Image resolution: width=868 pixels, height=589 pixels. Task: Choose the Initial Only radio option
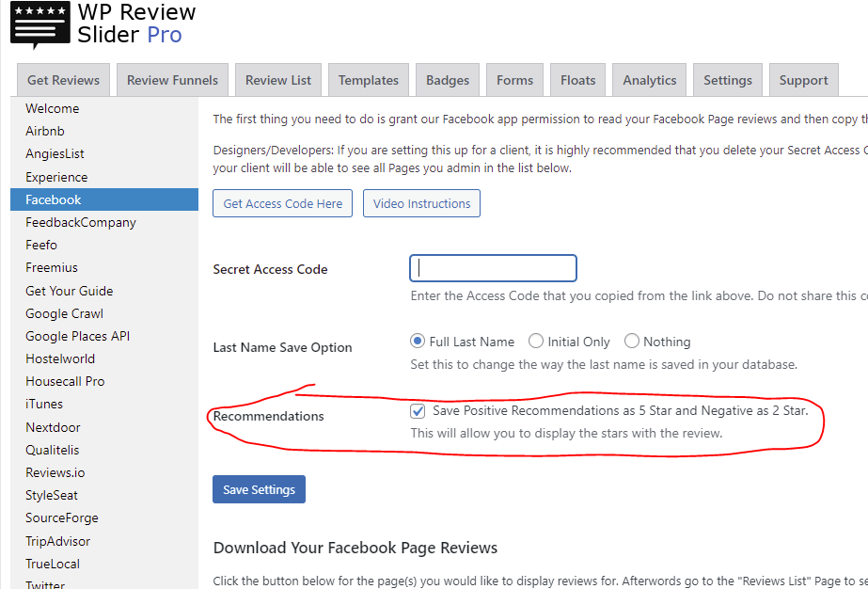tap(536, 342)
